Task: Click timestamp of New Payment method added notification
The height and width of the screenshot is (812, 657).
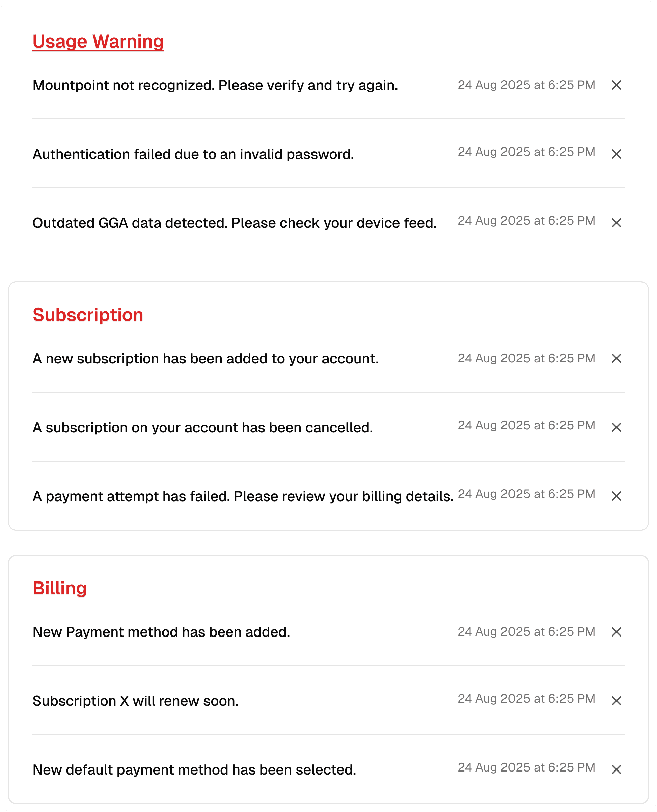Action: (x=526, y=632)
